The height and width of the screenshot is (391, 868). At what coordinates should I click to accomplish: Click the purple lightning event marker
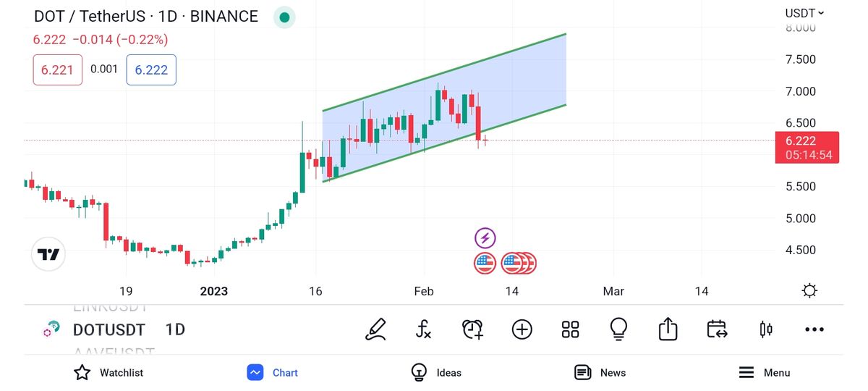coord(485,237)
